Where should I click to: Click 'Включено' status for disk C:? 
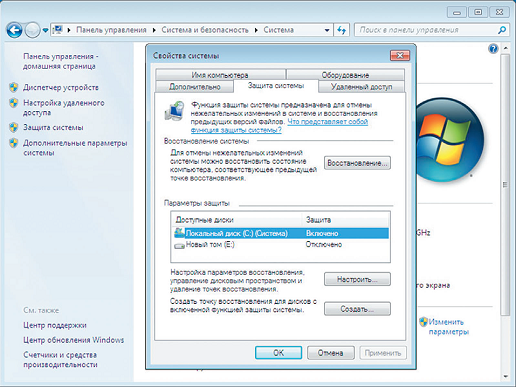click(x=322, y=233)
